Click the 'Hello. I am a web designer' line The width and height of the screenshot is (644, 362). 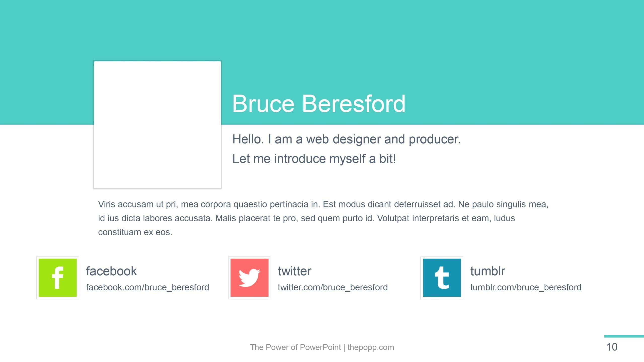[x=346, y=139]
